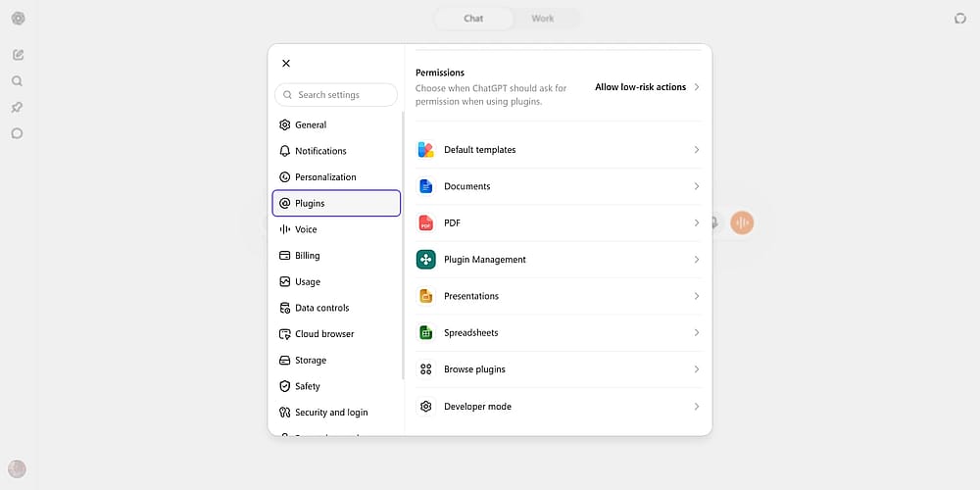Expand Plugin Management row chevron
The width and height of the screenshot is (980, 490).
696,260
